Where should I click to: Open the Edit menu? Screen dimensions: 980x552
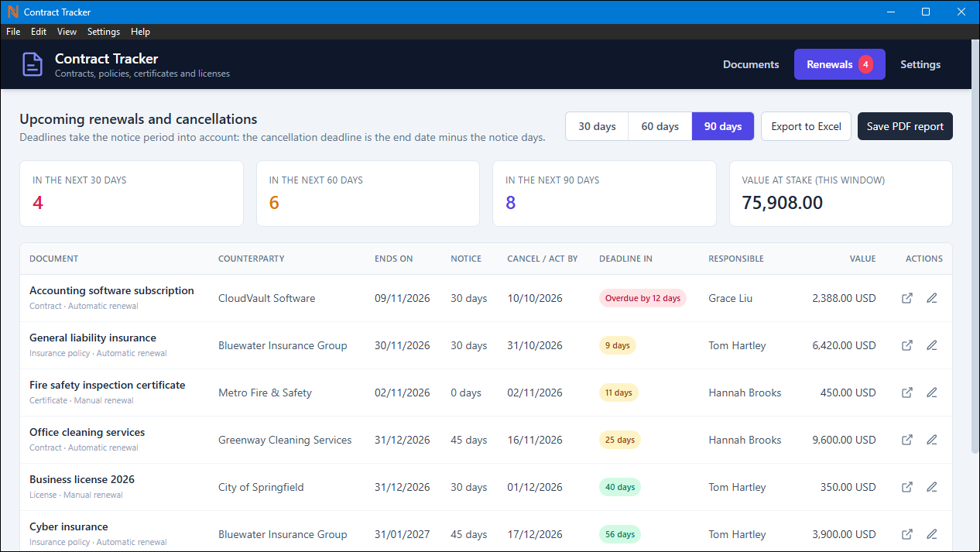pos(39,32)
